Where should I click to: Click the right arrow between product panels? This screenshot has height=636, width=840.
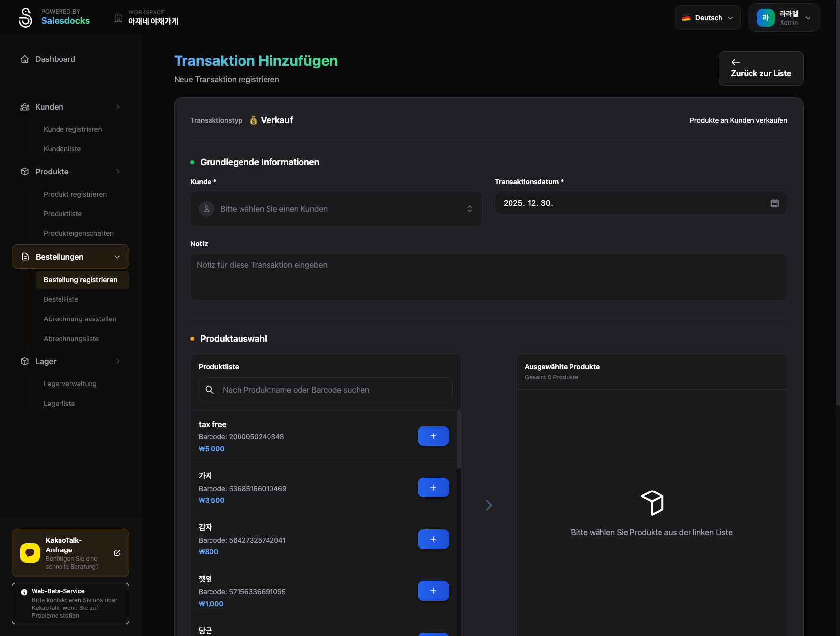489,505
